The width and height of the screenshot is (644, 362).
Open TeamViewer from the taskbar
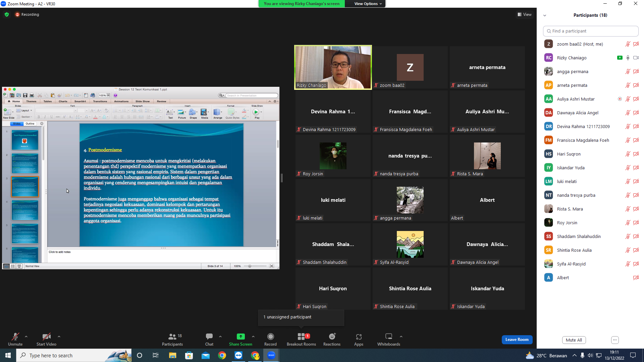pos(238,355)
